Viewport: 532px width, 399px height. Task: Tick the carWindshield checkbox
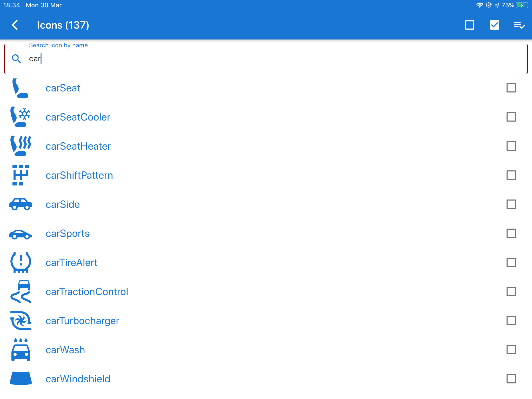click(x=511, y=379)
